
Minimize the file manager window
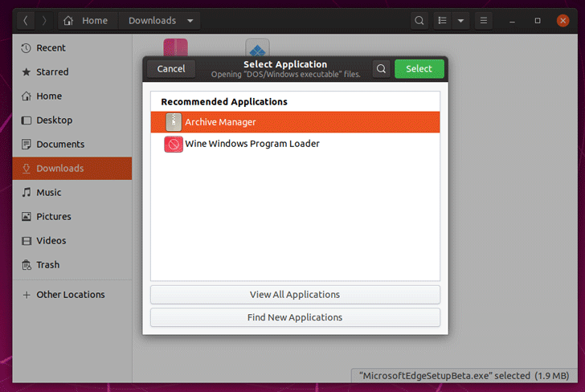point(512,21)
